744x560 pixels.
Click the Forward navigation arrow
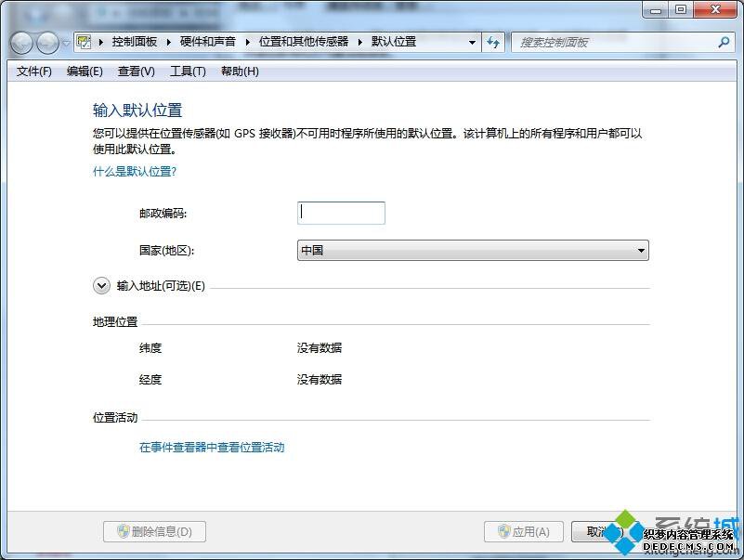(47, 44)
